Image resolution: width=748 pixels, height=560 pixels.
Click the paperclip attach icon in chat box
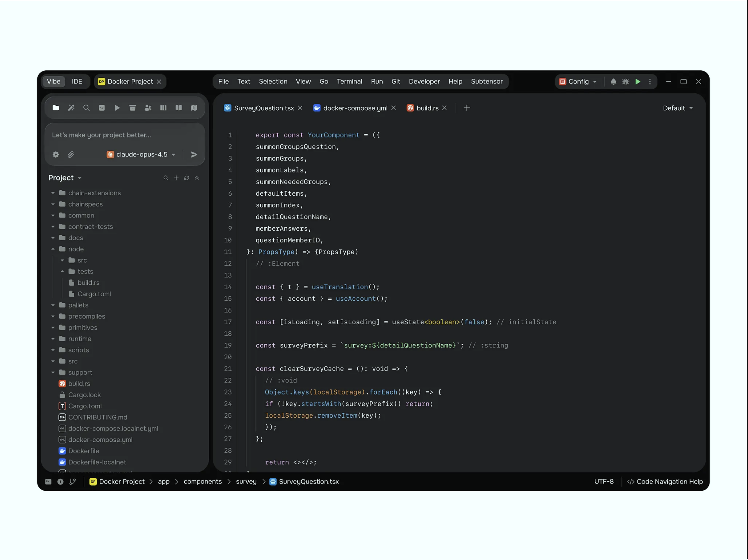click(71, 155)
